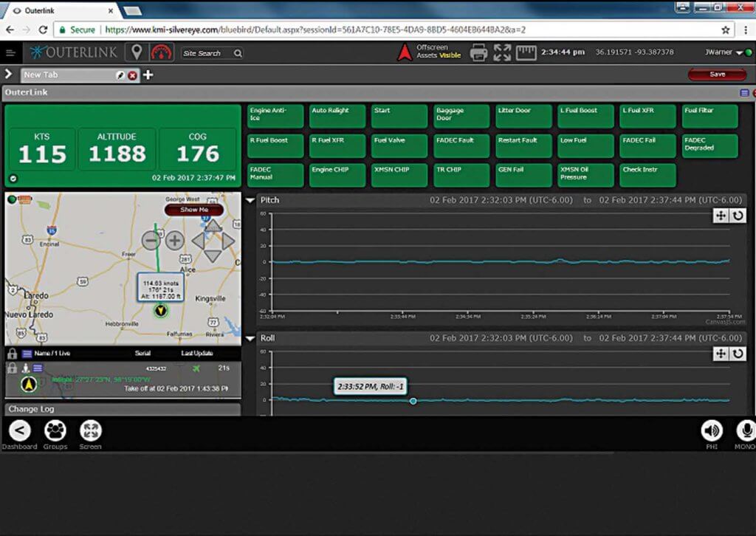The width and height of the screenshot is (756, 536).
Task: Click the Roll chart pan tool icon
Action: pos(721,354)
